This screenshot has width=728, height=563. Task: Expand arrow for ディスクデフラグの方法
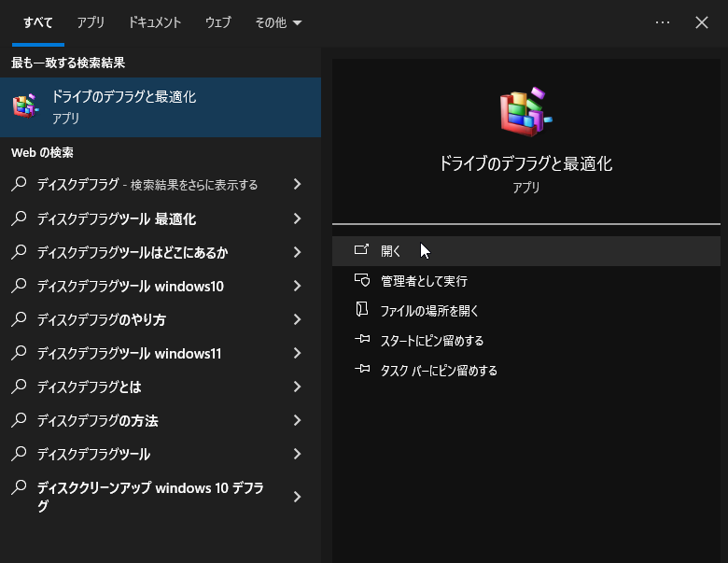tap(297, 420)
